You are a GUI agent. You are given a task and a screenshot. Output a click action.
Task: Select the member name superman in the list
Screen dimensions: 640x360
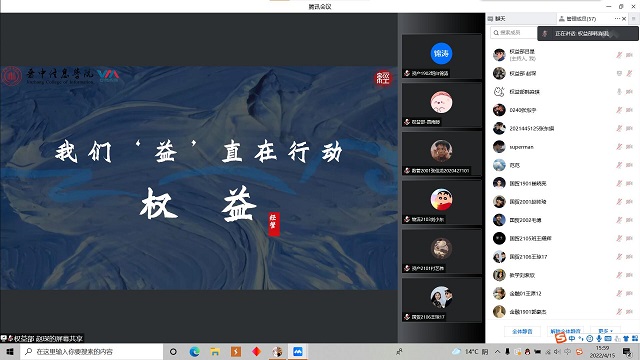pos(521,147)
